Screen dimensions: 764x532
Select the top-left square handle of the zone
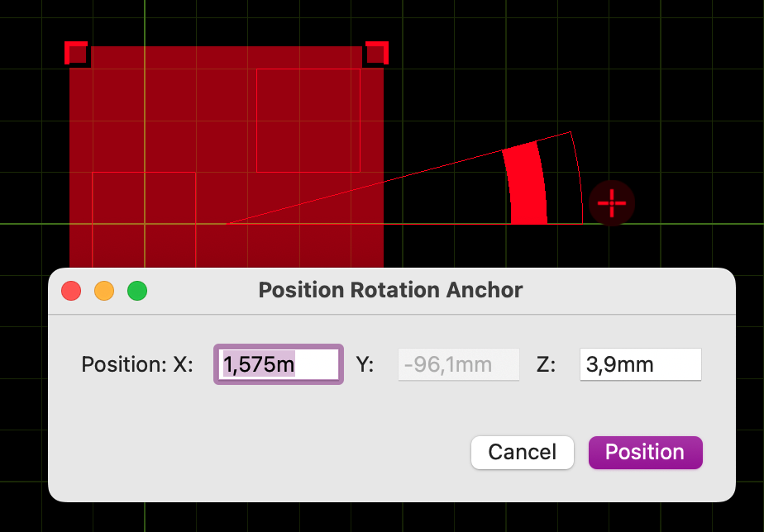pyautogui.click(x=77, y=53)
